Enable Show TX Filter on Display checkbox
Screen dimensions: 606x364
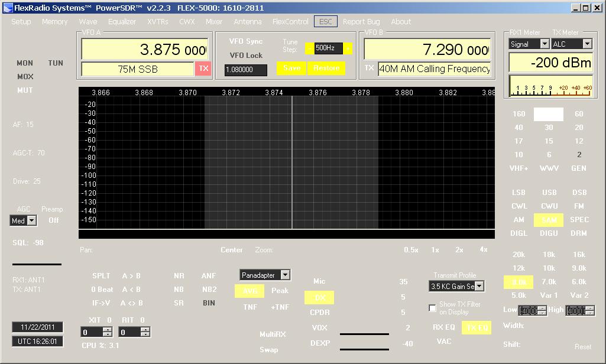[432, 308]
